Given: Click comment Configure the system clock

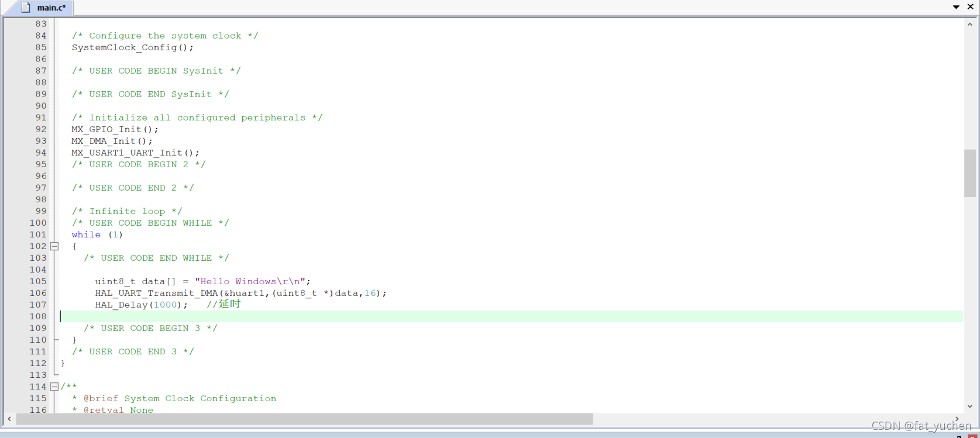Looking at the screenshot, I should coord(165,36).
